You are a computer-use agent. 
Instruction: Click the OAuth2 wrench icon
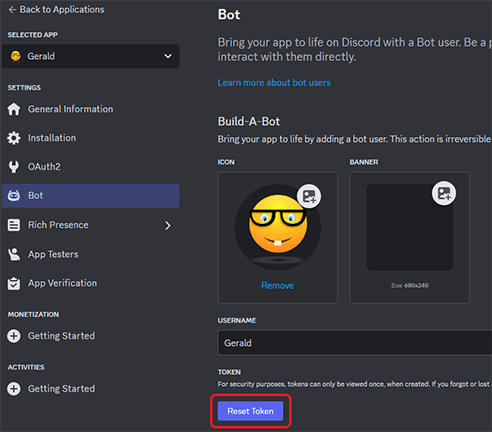click(x=14, y=167)
